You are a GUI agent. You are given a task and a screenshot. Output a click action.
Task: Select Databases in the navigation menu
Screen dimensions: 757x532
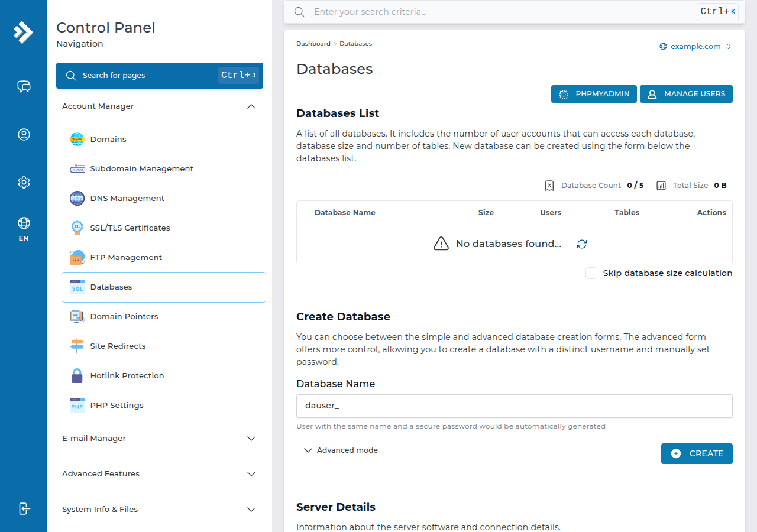point(164,287)
